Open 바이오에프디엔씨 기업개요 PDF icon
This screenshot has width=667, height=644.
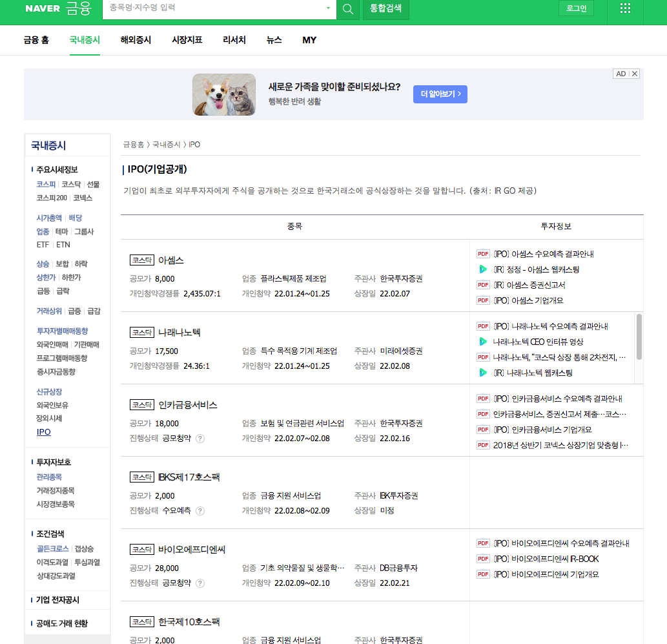pos(483,574)
